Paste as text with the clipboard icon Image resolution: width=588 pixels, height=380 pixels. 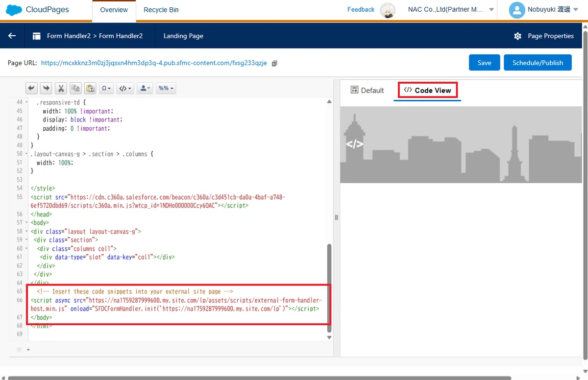pos(90,88)
